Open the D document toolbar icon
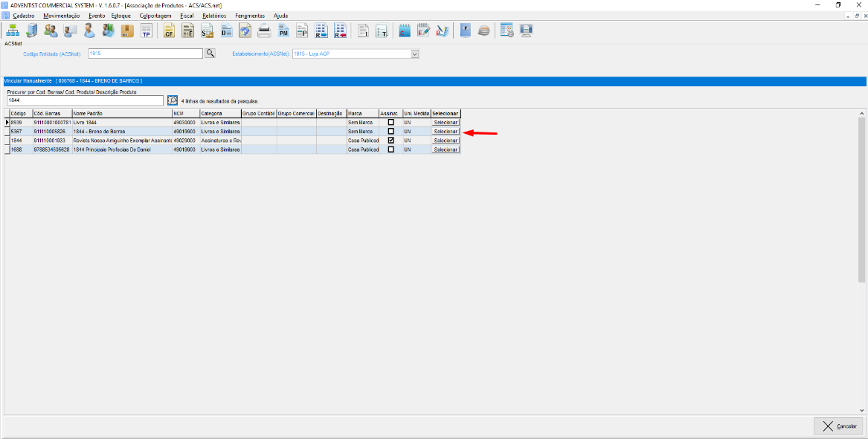Viewport: 868px width, 439px height. 226,31
